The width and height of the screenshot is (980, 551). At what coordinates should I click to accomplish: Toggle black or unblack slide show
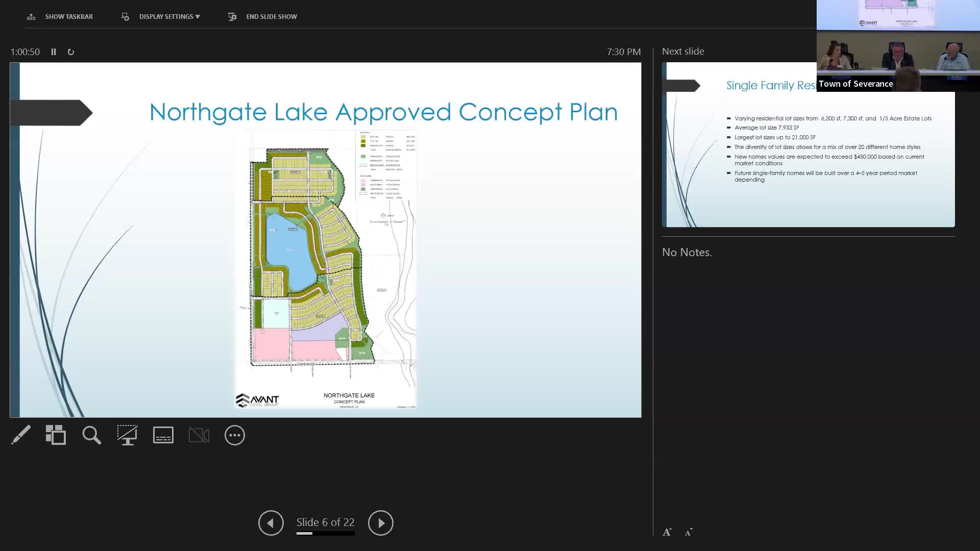(x=127, y=435)
